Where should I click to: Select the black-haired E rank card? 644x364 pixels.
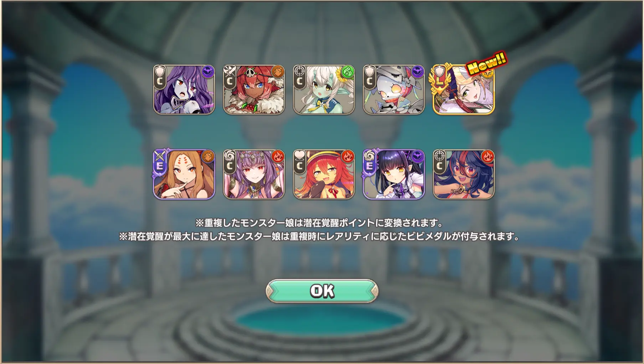(393, 174)
